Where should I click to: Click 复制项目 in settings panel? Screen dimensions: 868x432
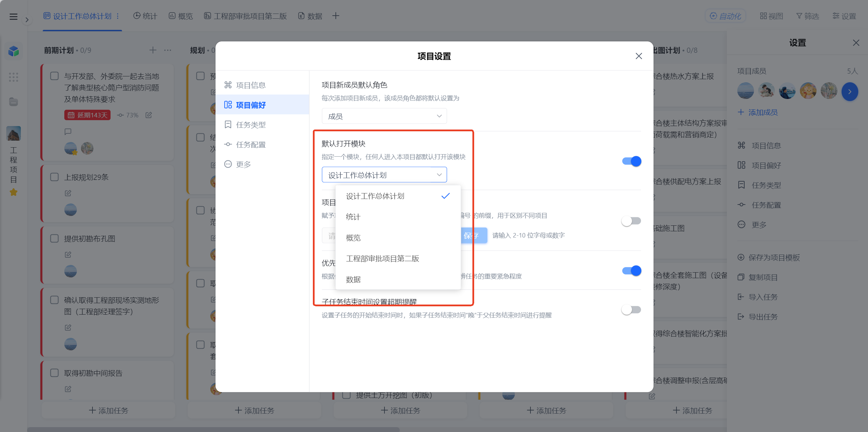click(x=758, y=277)
